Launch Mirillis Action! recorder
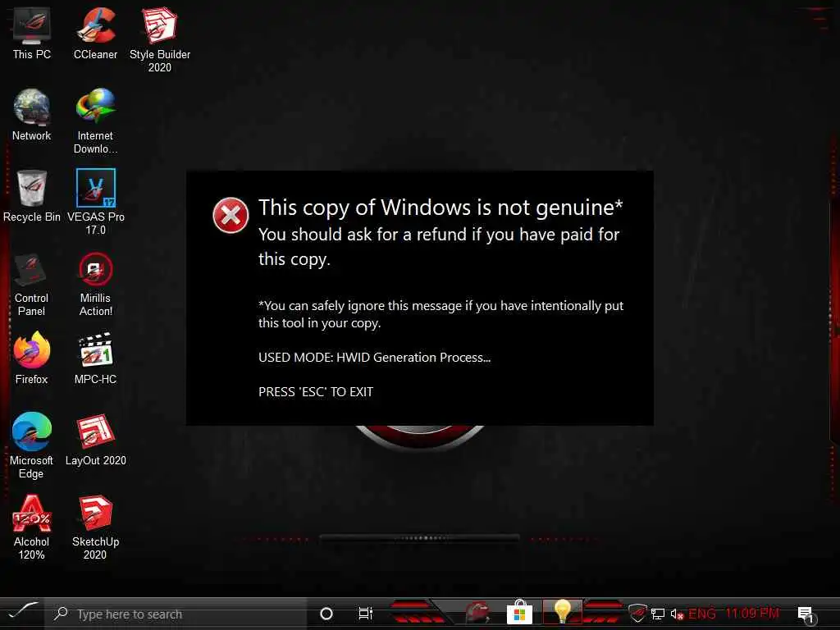The image size is (840, 630). point(95,284)
